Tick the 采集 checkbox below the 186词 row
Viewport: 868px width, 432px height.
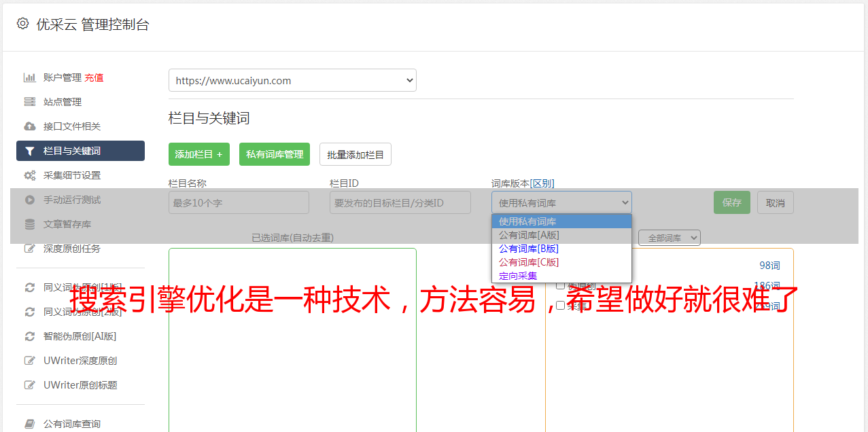coord(561,305)
